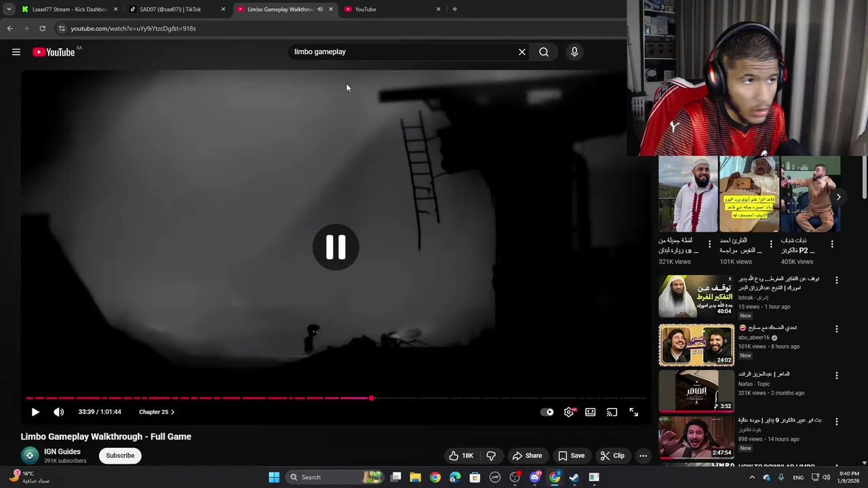Go to the YouTube home logo
The image size is (868, 488).
click(x=54, y=52)
